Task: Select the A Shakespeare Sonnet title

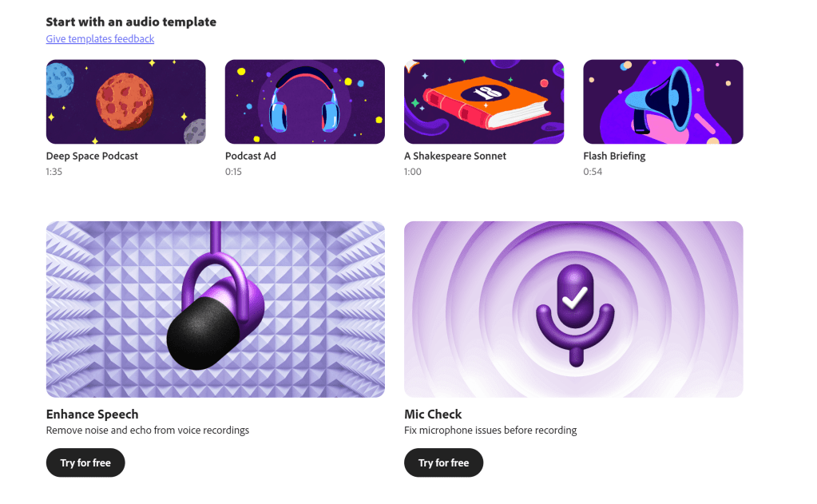Action: 455,156
